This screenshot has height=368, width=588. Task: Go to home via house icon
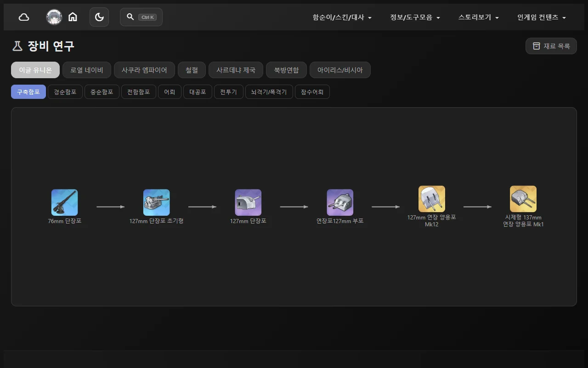click(x=73, y=17)
